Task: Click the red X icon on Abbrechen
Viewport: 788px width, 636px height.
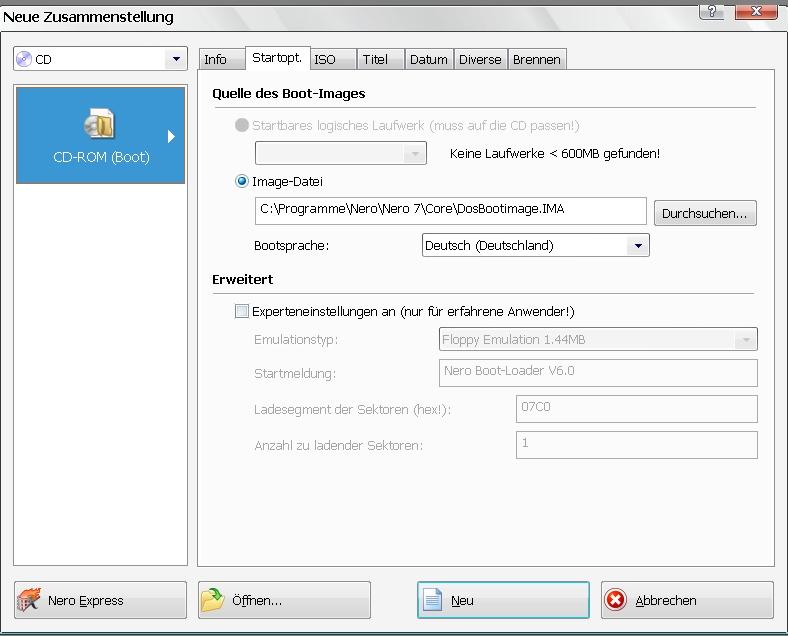Action: pos(615,600)
